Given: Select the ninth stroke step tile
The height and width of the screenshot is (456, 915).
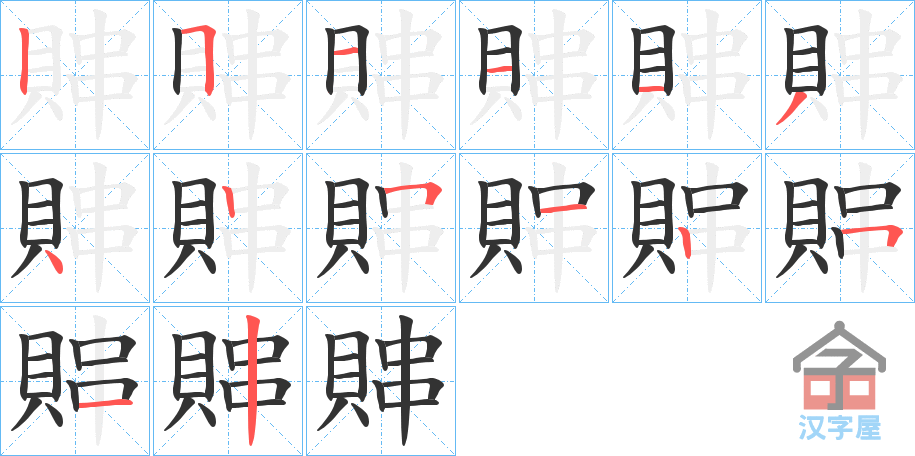Looking at the screenshot, I should (x=381, y=228).
